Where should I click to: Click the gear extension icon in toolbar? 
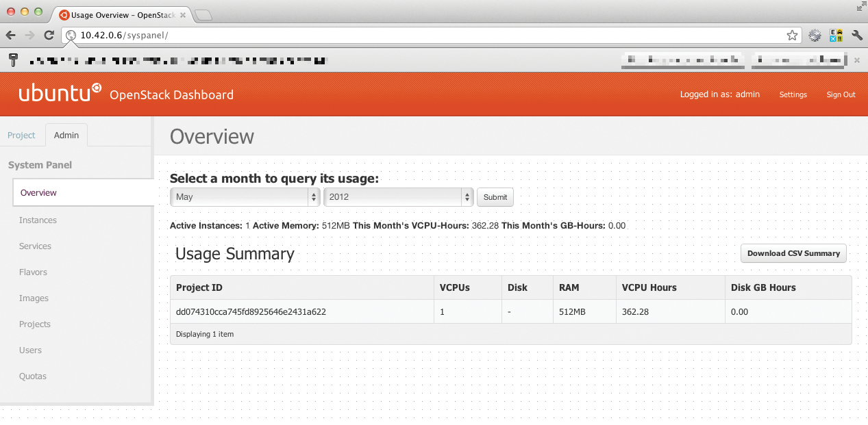815,35
